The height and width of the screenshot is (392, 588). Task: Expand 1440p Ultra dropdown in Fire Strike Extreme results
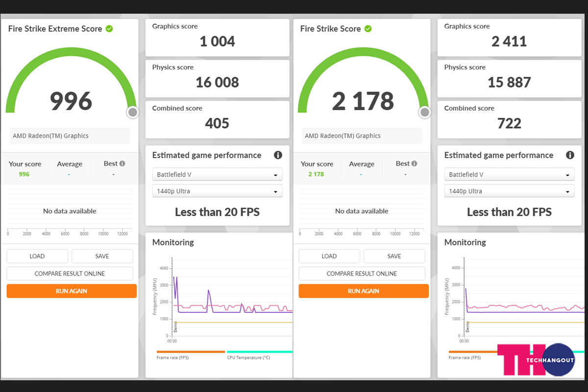pos(217,191)
